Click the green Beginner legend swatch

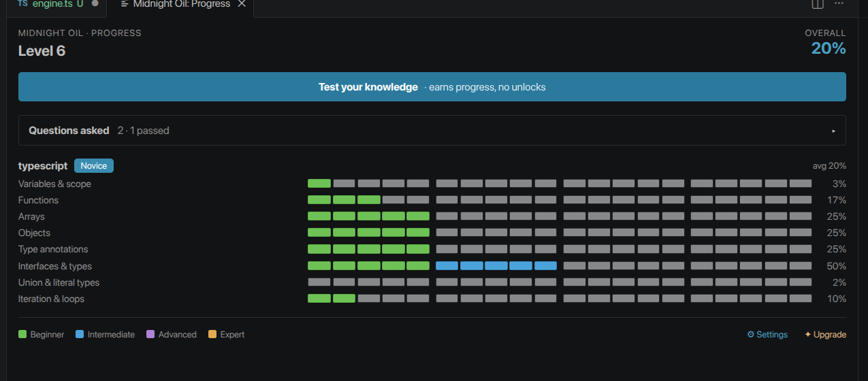[x=22, y=335]
